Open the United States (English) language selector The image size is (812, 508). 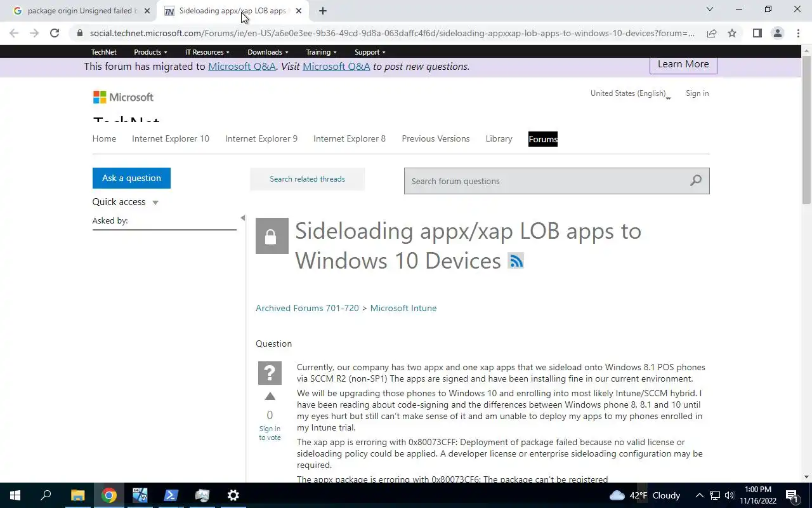tap(631, 94)
